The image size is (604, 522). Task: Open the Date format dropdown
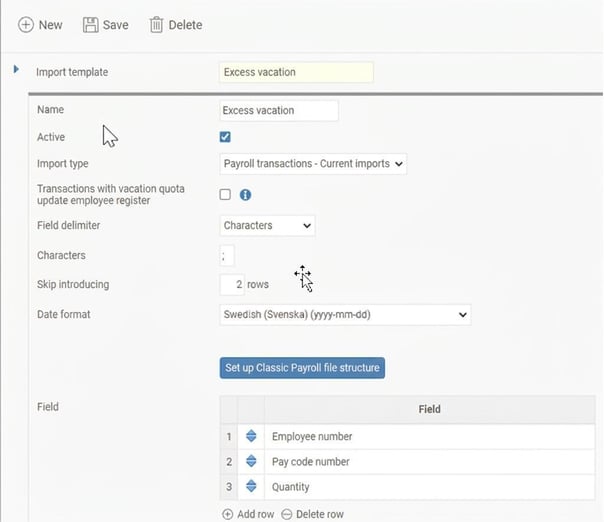pyautogui.click(x=345, y=315)
